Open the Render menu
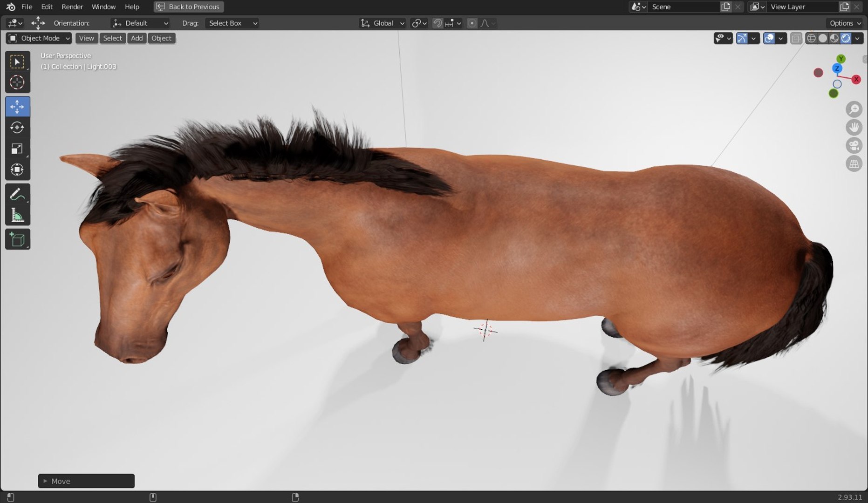The image size is (868, 503). coord(72,7)
